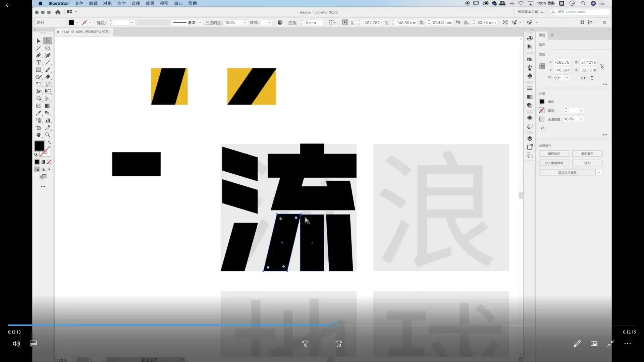This screenshot has width=644, height=362.
Task: Select the Pen tool
Action: tap(39, 55)
